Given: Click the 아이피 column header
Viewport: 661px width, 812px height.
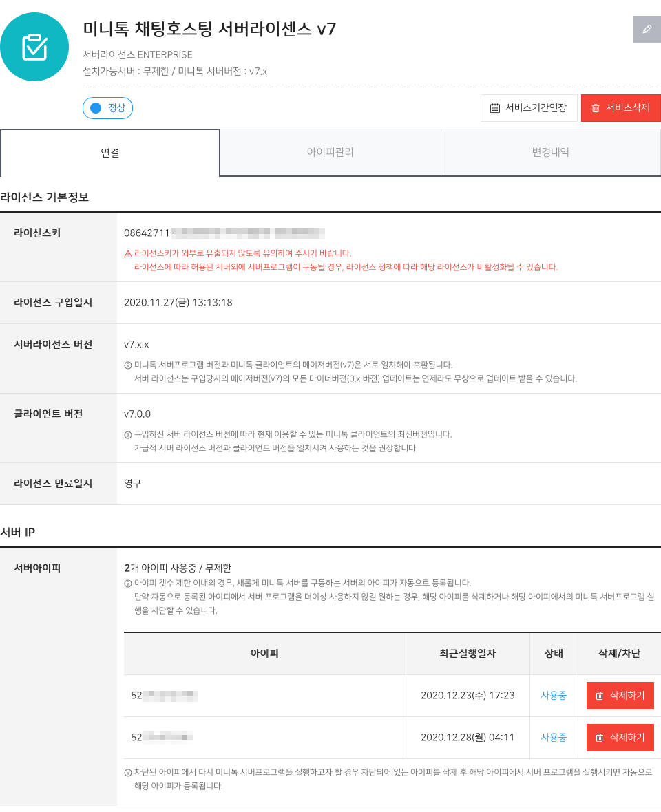Looking at the screenshot, I should (264, 654).
